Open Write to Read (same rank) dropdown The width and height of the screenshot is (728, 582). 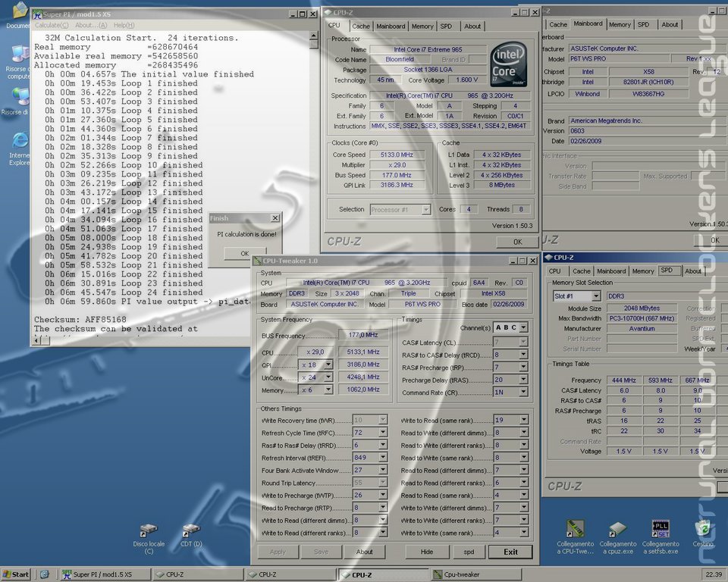(523, 420)
